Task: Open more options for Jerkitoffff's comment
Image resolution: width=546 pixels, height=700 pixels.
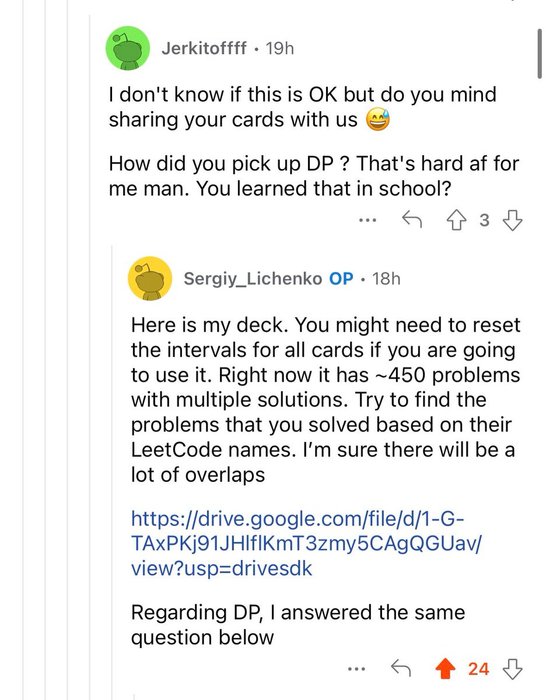Action: point(368,220)
